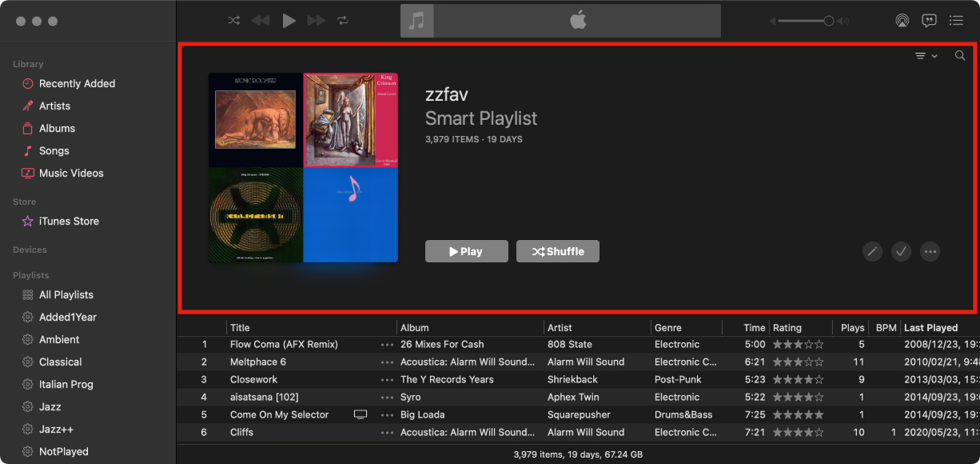980x464 pixels.
Task: Start playback with the top Play control
Action: click(x=289, y=21)
